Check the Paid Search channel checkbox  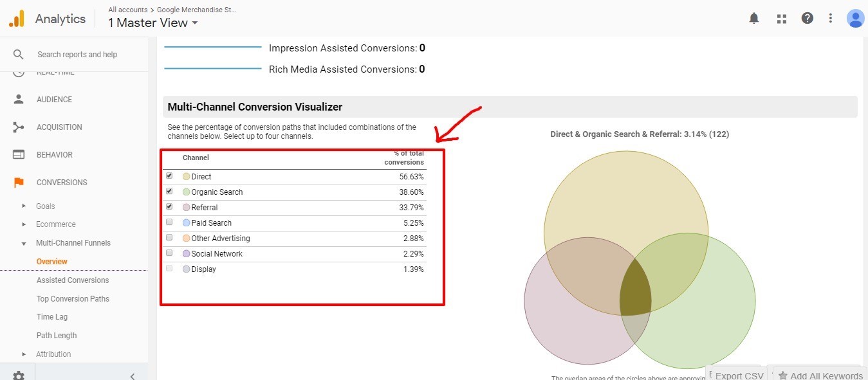pyautogui.click(x=169, y=222)
